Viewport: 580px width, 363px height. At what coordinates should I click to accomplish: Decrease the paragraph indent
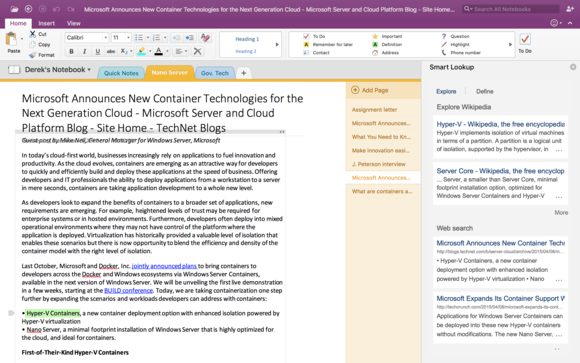click(176, 38)
